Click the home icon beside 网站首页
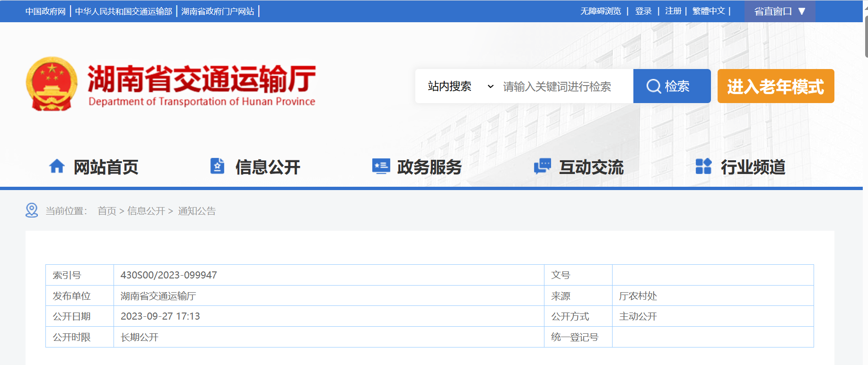 (x=57, y=166)
